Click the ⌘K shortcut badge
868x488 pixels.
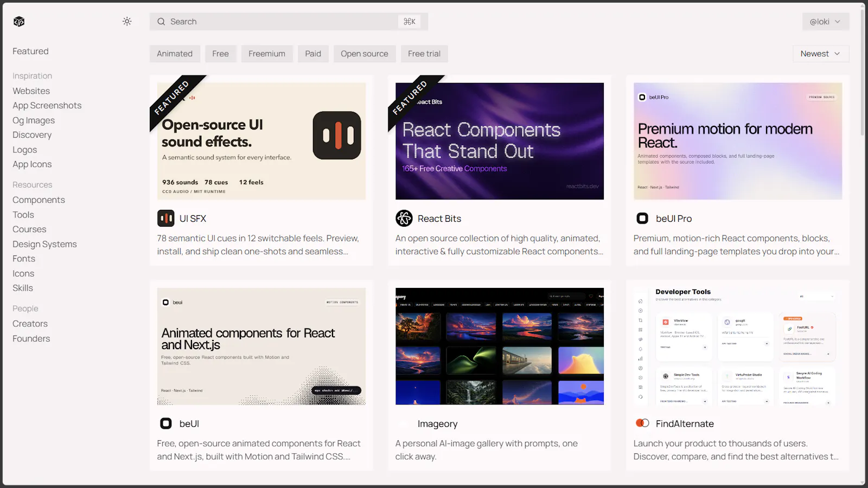[410, 22]
